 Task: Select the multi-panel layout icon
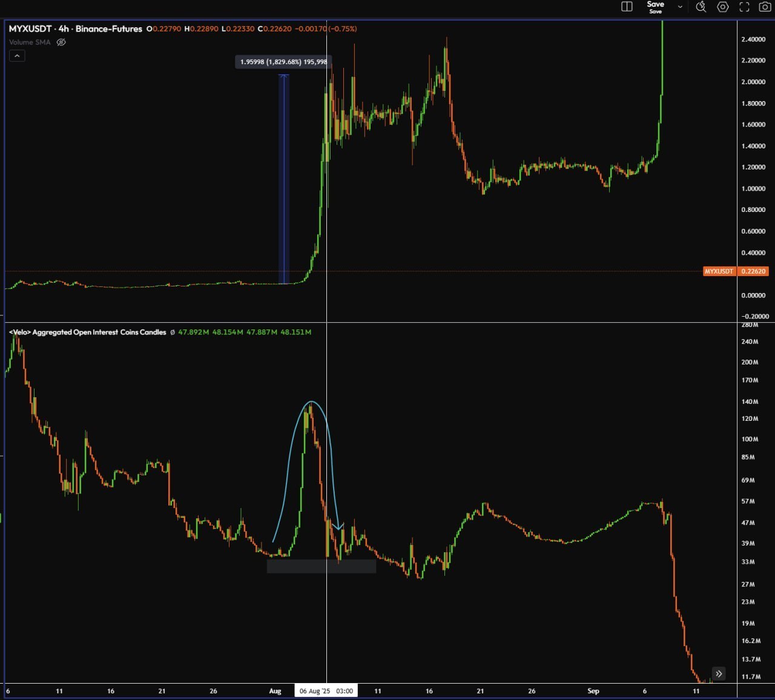click(627, 6)
